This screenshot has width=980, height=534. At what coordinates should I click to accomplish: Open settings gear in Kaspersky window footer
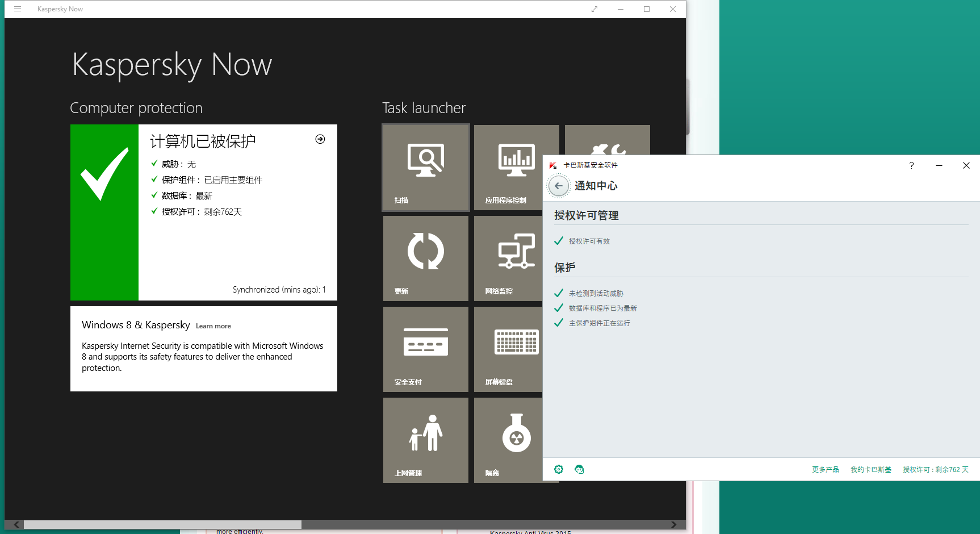point(559,469)
